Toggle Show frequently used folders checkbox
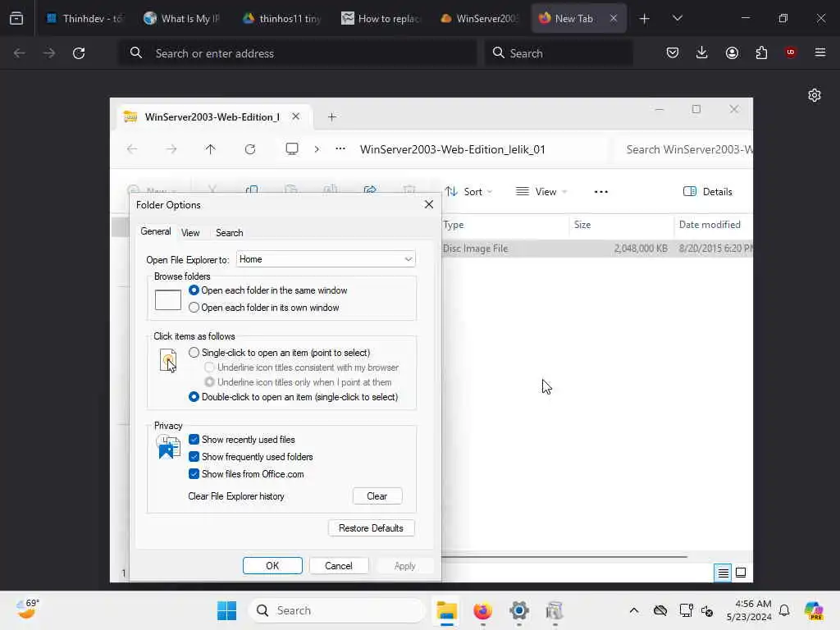The height and width of the screenshot is (630, 840). click(251, 457)
